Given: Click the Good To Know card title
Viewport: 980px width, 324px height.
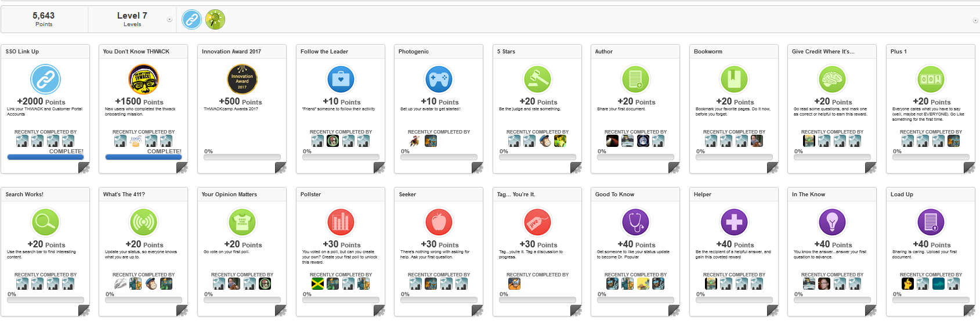Looking at the screenshot, I should [614, 195].
